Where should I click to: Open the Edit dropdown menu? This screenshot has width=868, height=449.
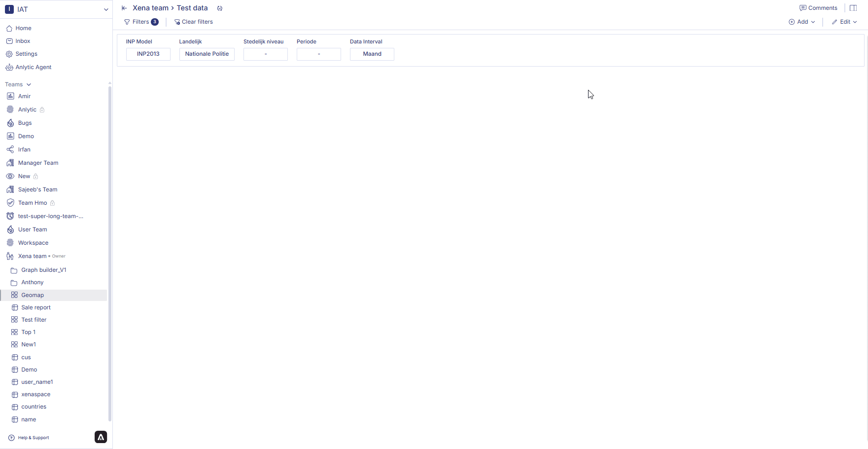[844, 22]
